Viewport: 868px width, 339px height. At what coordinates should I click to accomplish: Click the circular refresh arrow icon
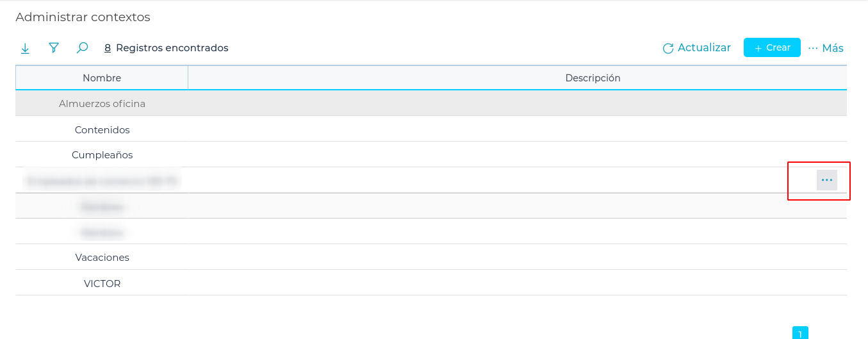[x=668, y=48]
